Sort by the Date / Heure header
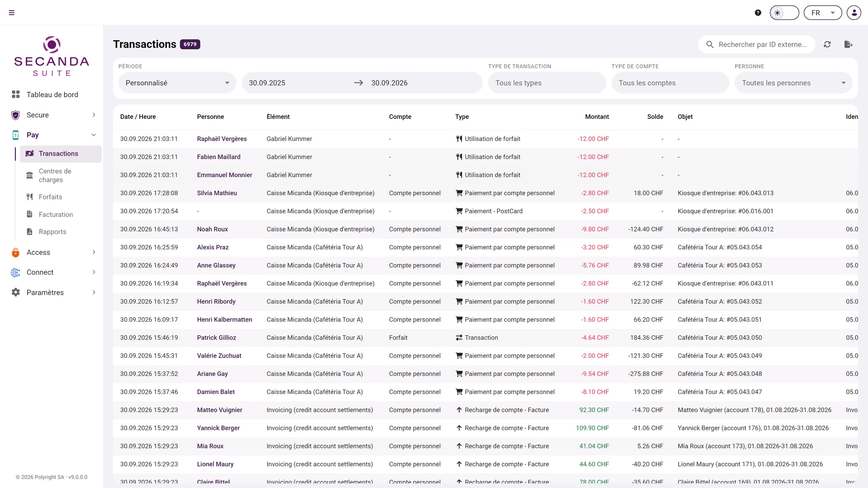This screenshot has height=488, width=868. tap(138, 117)
